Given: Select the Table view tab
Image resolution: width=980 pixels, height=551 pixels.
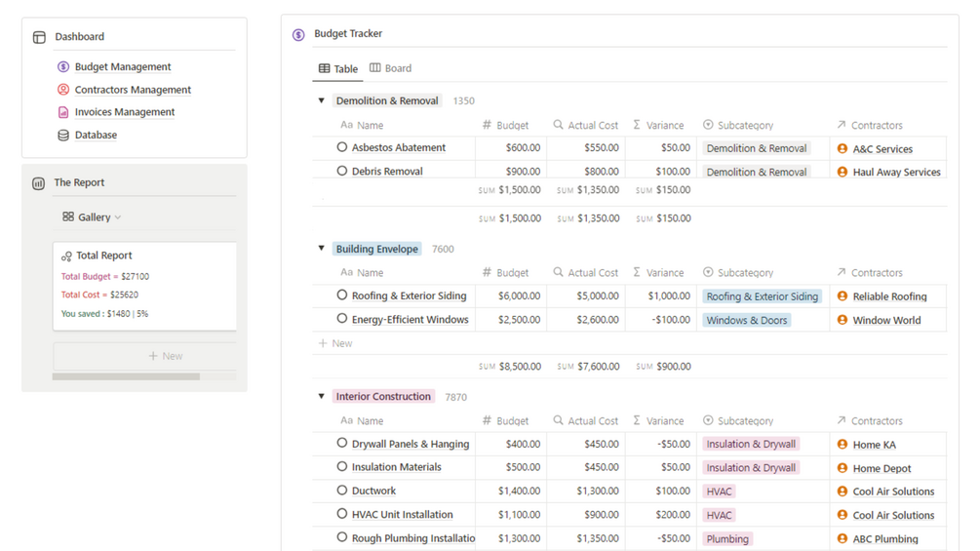Looking at the screenshot, I should click(338, 69).
